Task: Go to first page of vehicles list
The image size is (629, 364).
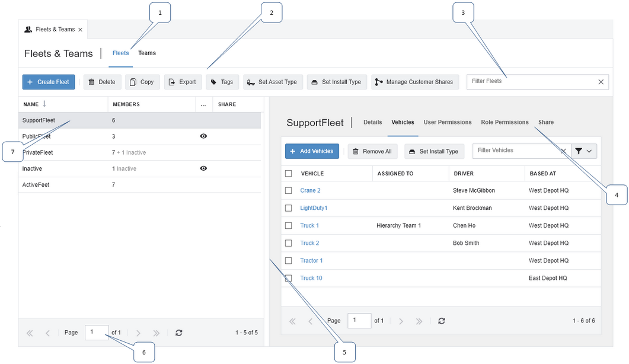Action: [x=292, y=321]
